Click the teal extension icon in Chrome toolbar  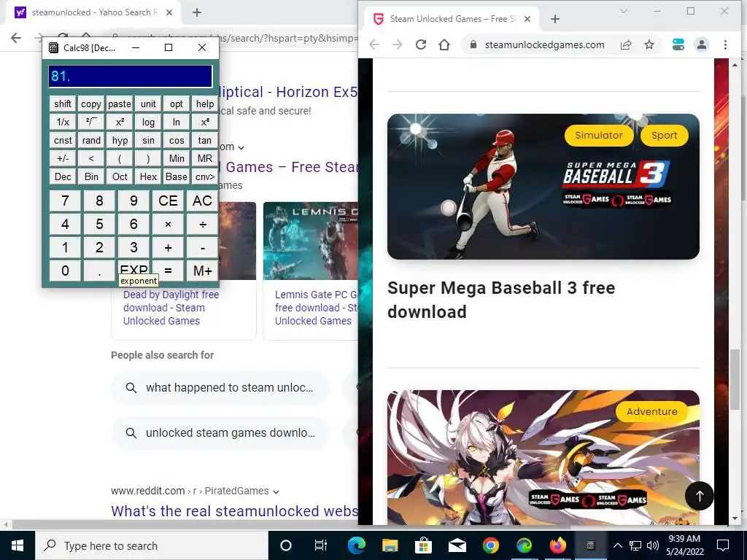point(678,44)
